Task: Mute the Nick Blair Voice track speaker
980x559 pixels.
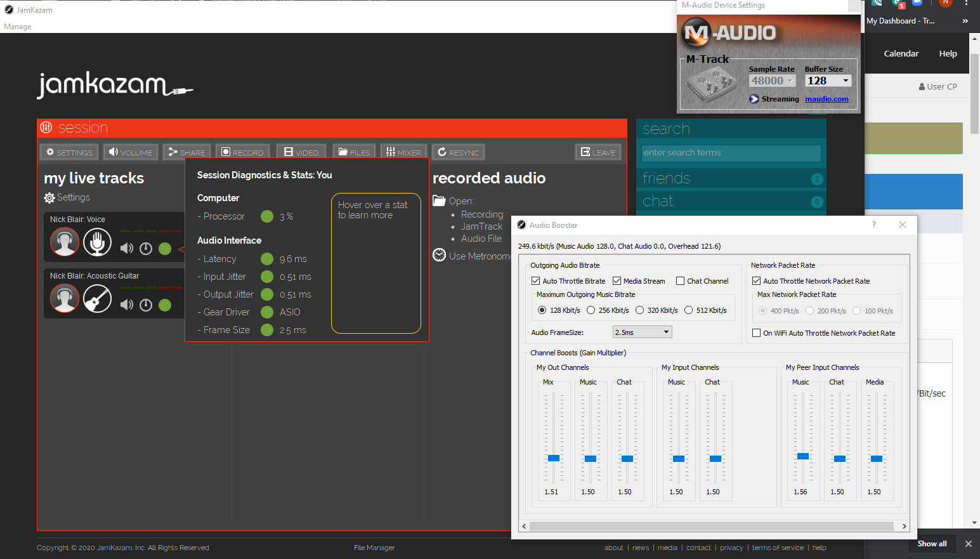Action: point(127,249)
